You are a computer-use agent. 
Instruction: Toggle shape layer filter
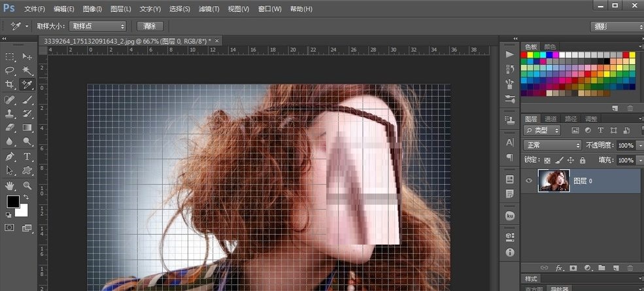614,130
